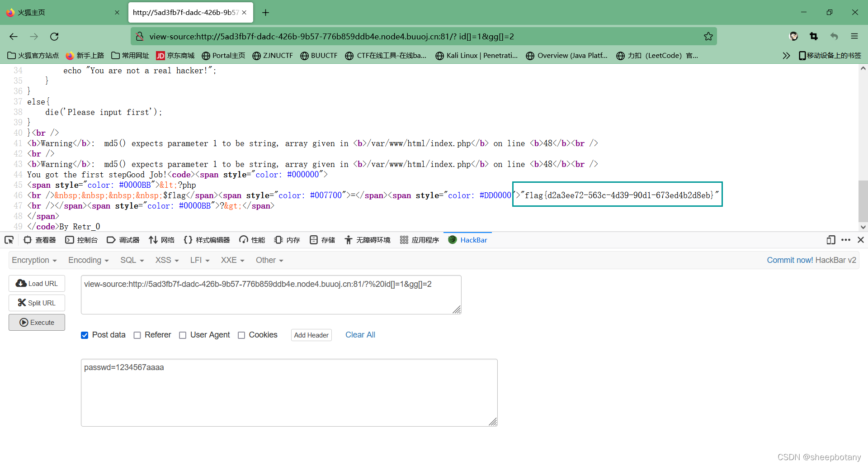Uncheck the Post data checkbox
This screenshot has width=868, height=466.
[x=85, y=335]
